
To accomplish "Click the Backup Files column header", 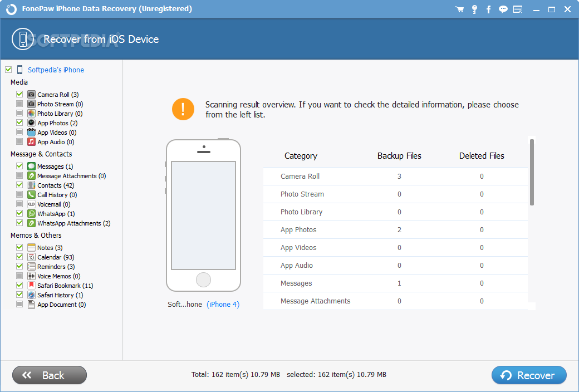I will pyautogui.click(x=399, y=156).
